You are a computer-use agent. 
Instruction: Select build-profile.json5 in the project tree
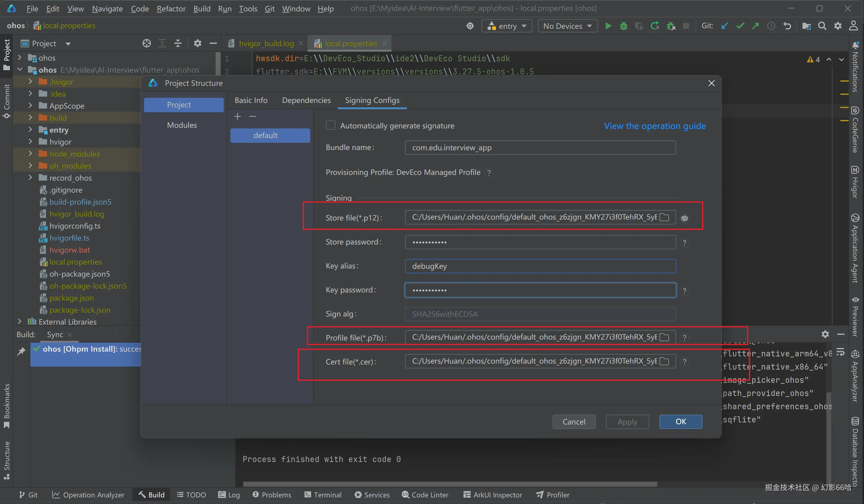tap(81, 202)
